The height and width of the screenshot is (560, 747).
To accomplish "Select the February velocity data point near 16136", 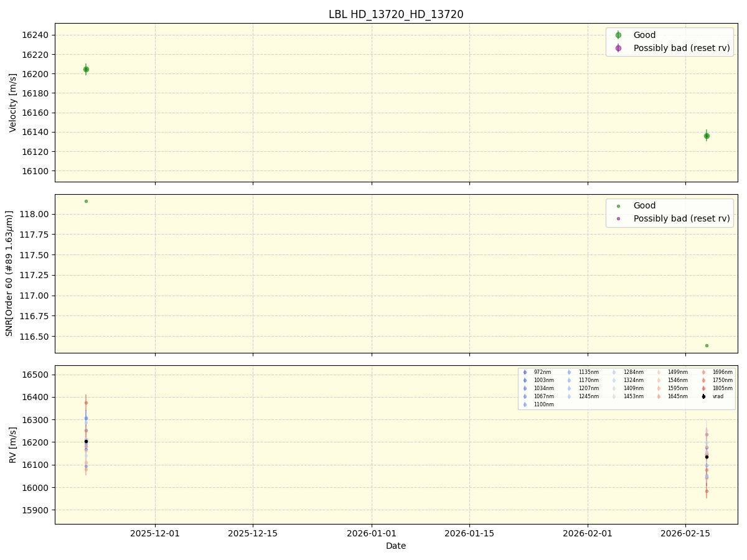I will [707, 136].
